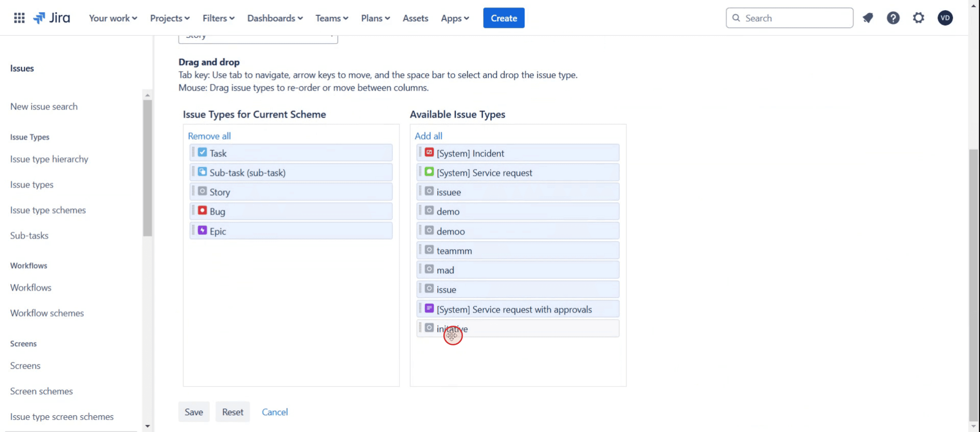Click the purple Epic issue type icon
980x432 pixels.
coord(202,230)
